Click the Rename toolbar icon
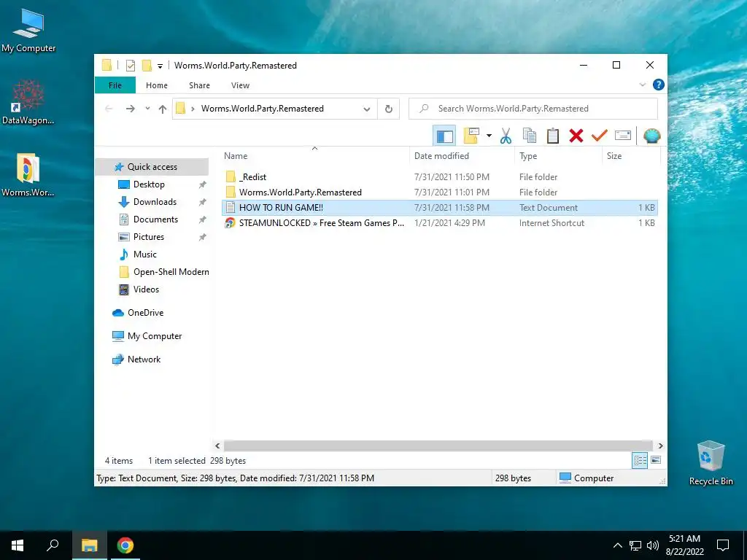 (623, 136)
